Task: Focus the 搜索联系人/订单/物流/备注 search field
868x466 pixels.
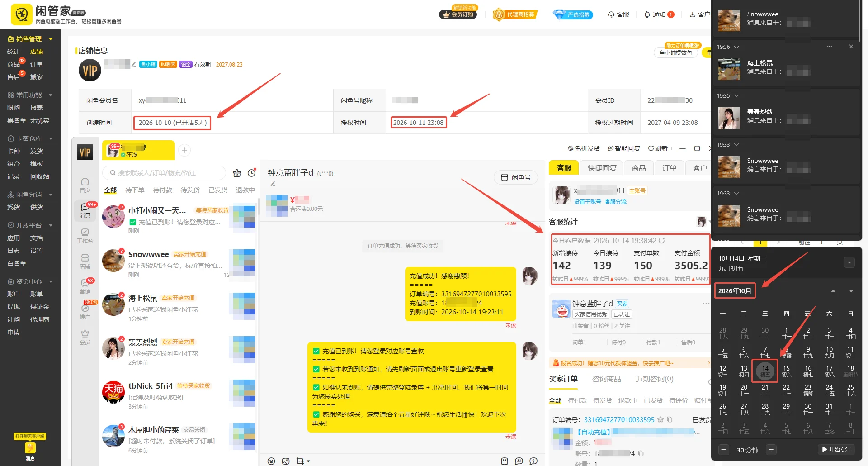Action: point(164,173)
